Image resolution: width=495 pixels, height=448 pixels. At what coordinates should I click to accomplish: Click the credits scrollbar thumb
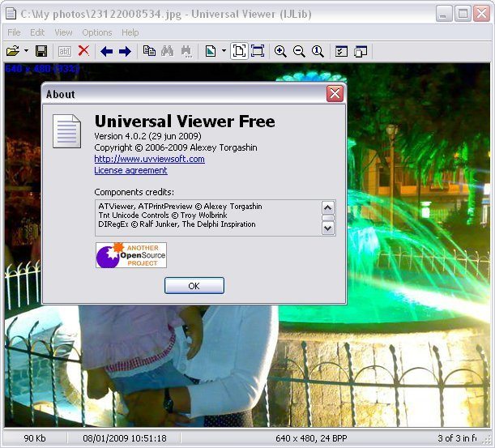(327, 218)
